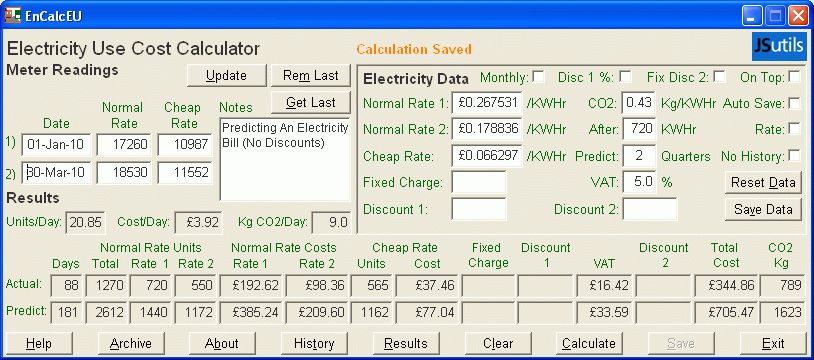
Task: Click the second reading date field 30-Mar-10
Action: [56, 173]
